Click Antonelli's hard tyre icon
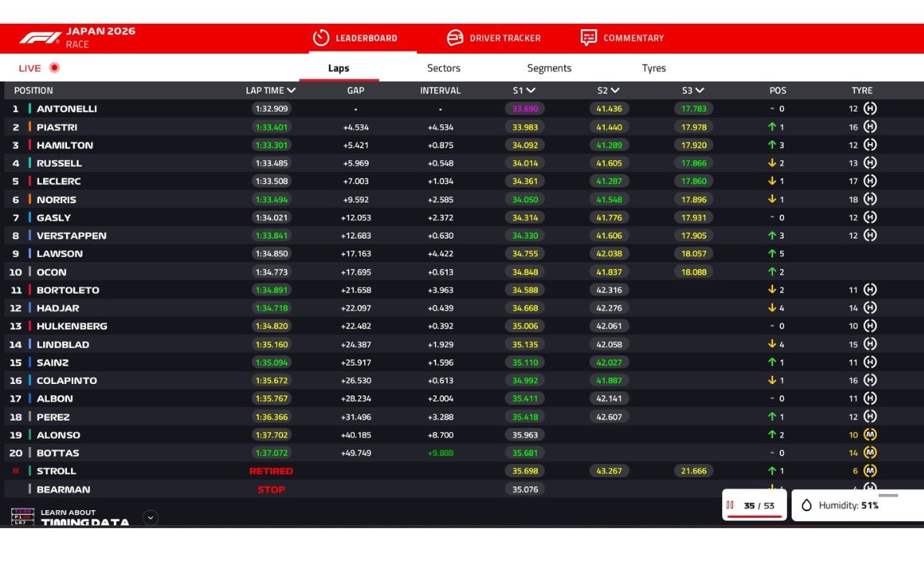 pos(870,109)
